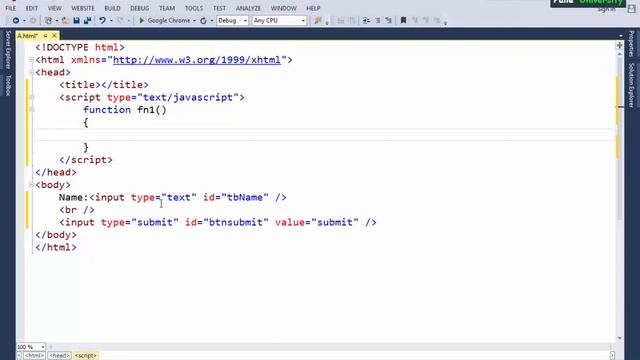The image size is (640, 360).
Task: Select the <head> breadcrumb tag
Action: 60,356
